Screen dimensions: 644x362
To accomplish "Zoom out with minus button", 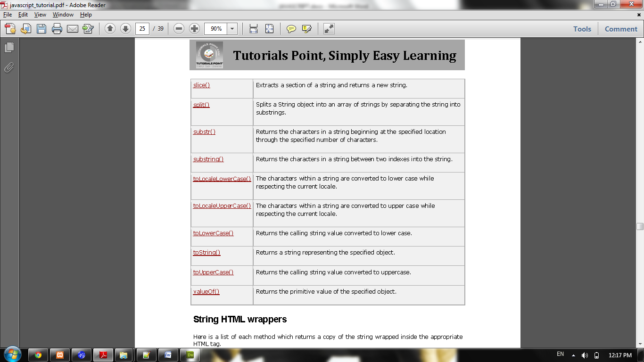I will [x=179, y=29].
